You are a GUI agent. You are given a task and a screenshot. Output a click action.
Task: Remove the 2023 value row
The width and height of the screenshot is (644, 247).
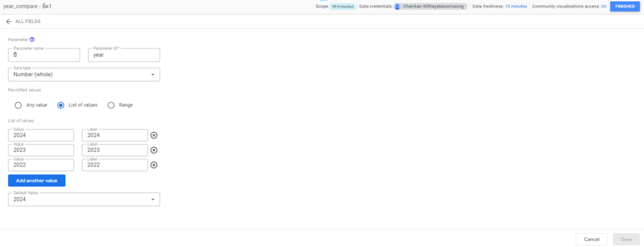pos(154,150)
